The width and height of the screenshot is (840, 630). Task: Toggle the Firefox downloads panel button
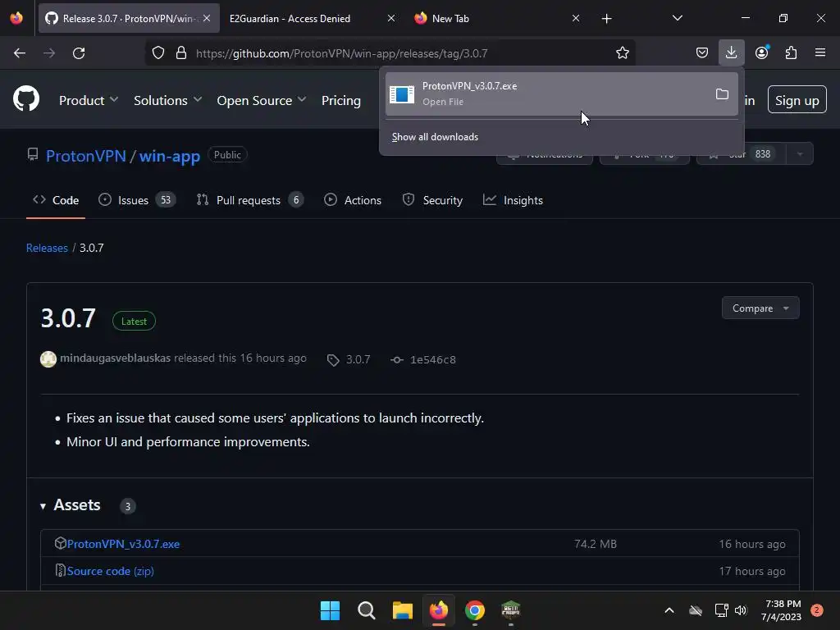tap(731, 53)
